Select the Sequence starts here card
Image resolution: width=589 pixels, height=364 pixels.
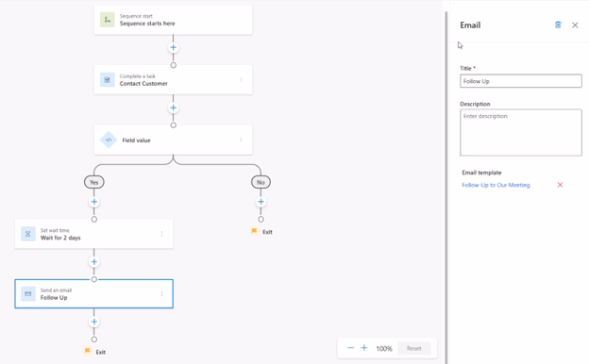click(x=173, y=20)
